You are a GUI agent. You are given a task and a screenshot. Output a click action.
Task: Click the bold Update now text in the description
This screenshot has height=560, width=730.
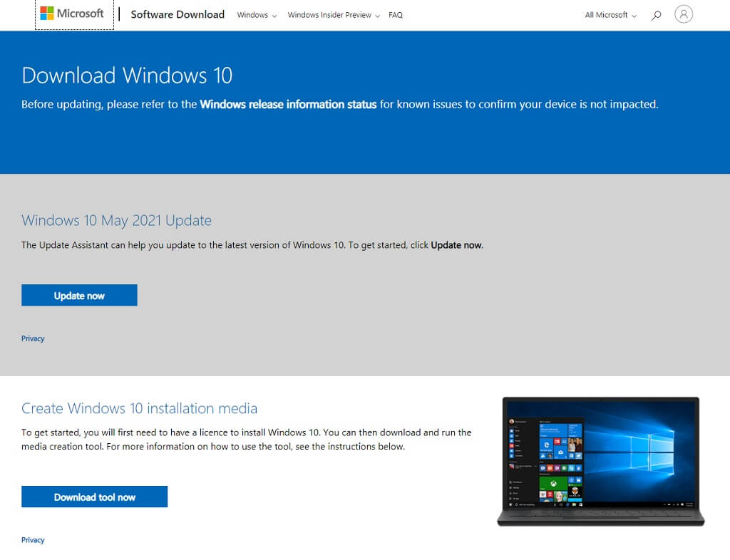click(x=456, y=245)
